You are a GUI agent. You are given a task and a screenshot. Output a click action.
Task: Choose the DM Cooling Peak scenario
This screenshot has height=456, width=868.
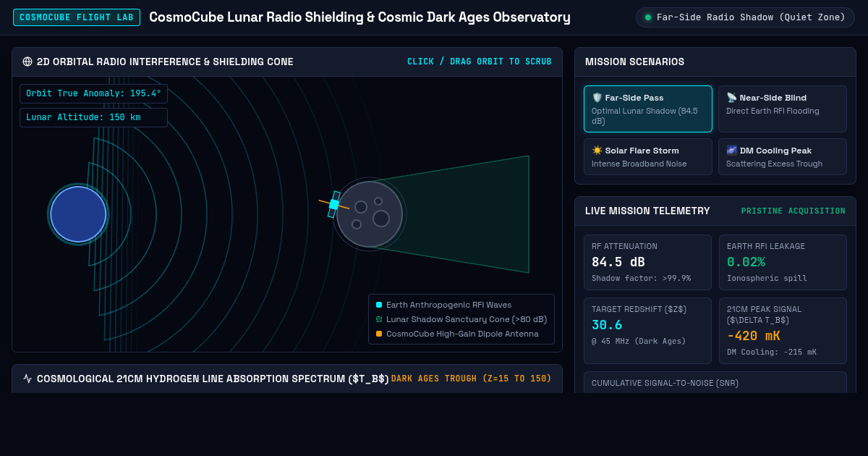[x=783, y=157]
